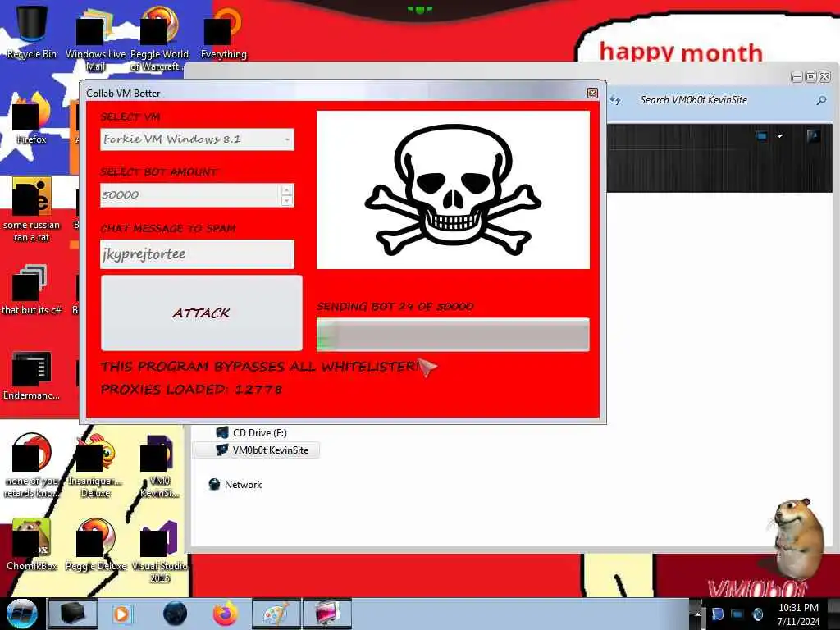840x630 pixels.
Task: Maximize the Explorer window
Action: [x=810, y=77]
